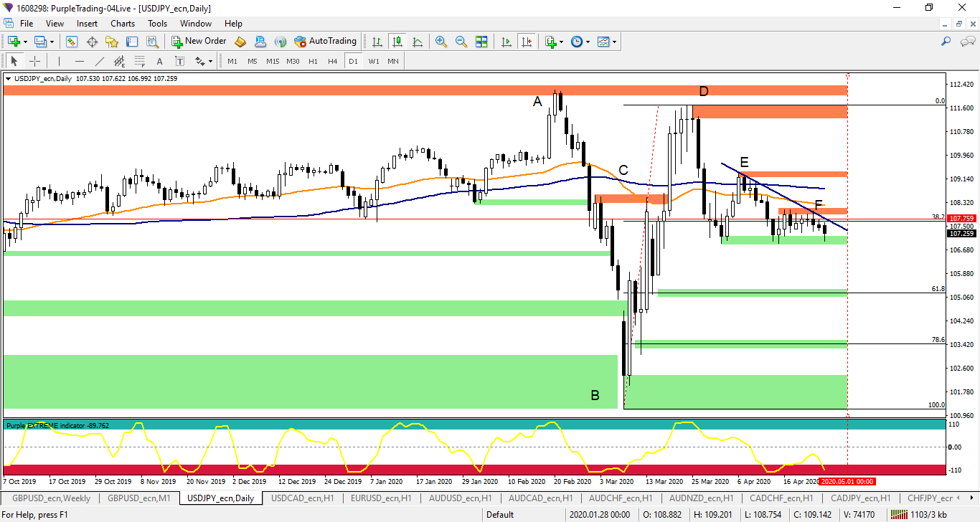Image resolution: width=980 pixels, height=522 pixels.
Task: Open the New Chart tool
Action: 14,42
